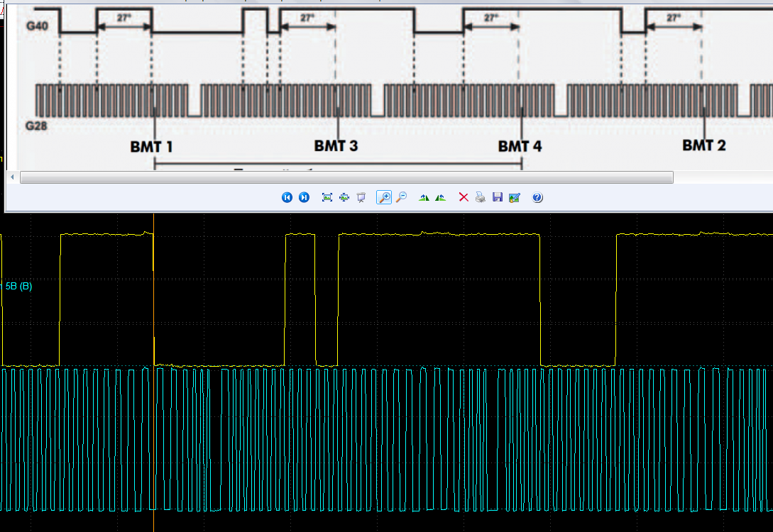
Task: Select the zoom out magnifier
Action: click(x=402, y=197)
